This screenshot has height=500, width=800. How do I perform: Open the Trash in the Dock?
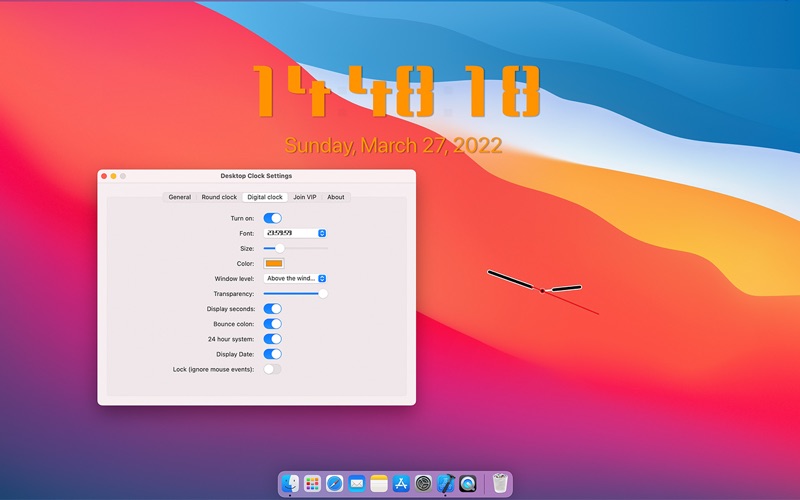pos(500,483)
